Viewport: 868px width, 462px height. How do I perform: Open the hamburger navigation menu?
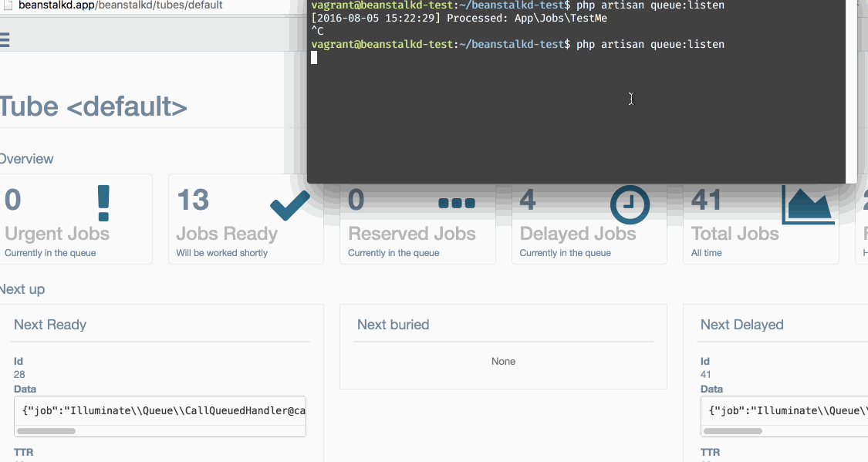coord(5,39)
